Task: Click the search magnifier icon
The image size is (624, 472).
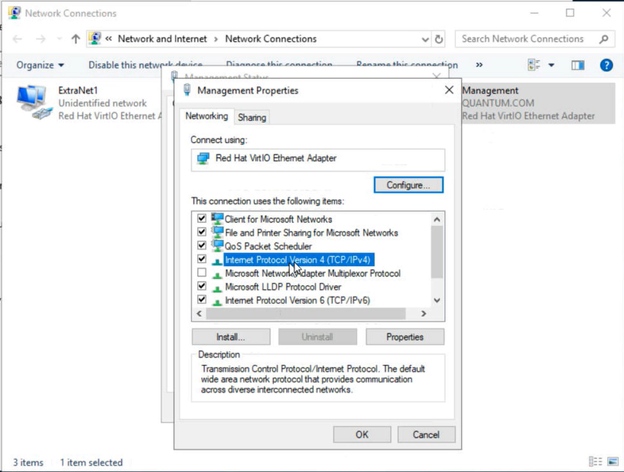Action: point(604,39)
